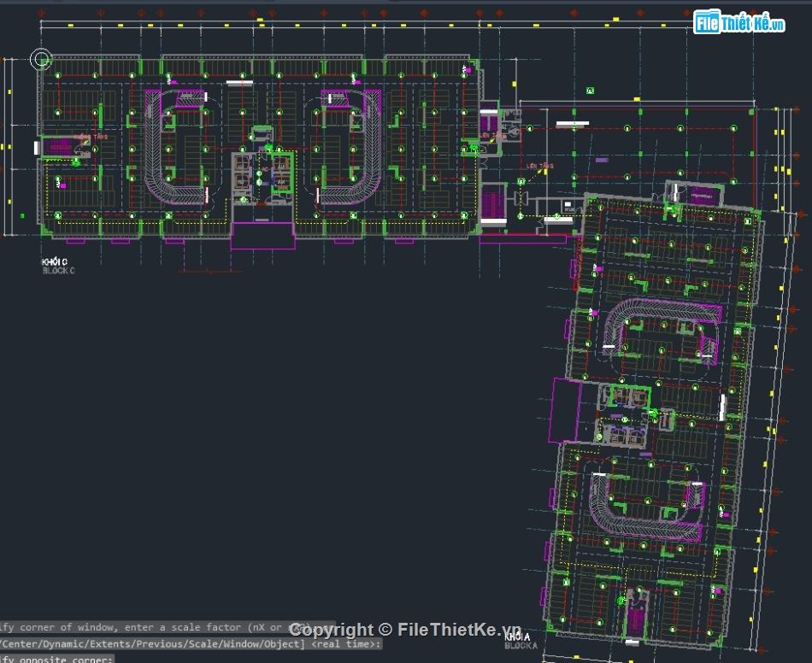Select the XUỐNG TẦNG stair label in Block C
812x663 pixels.
click(x=91, y=138)
